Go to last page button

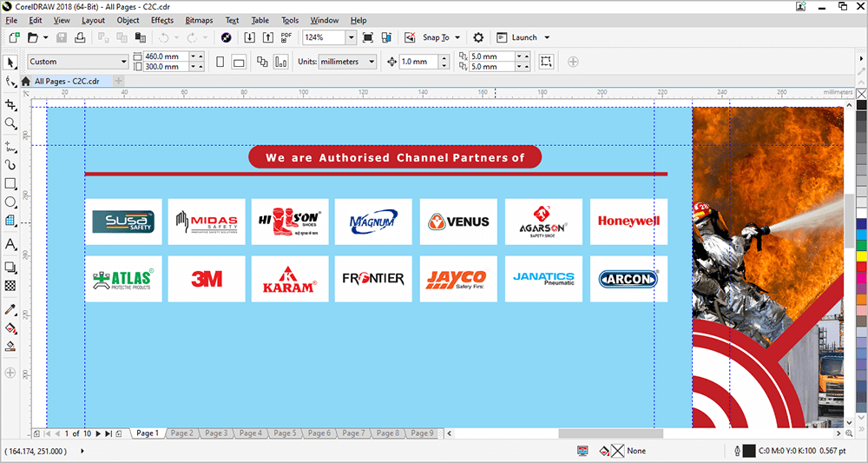pos(108,433)
